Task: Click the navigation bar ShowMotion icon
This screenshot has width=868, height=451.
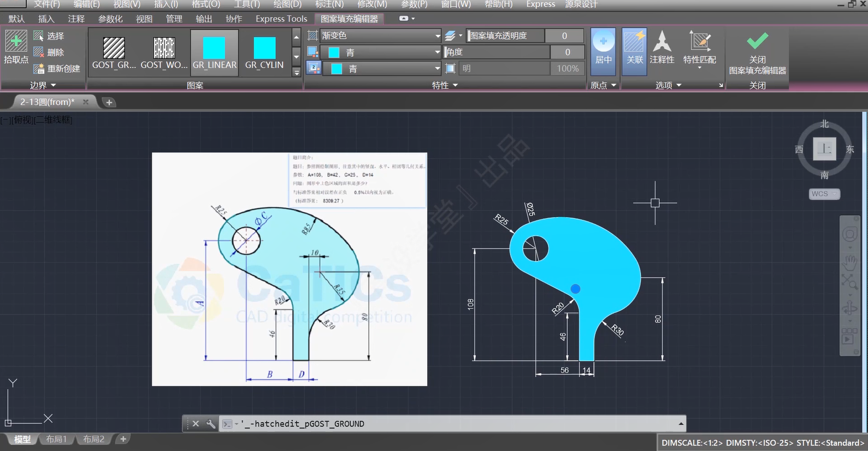Action: [849, 336]
